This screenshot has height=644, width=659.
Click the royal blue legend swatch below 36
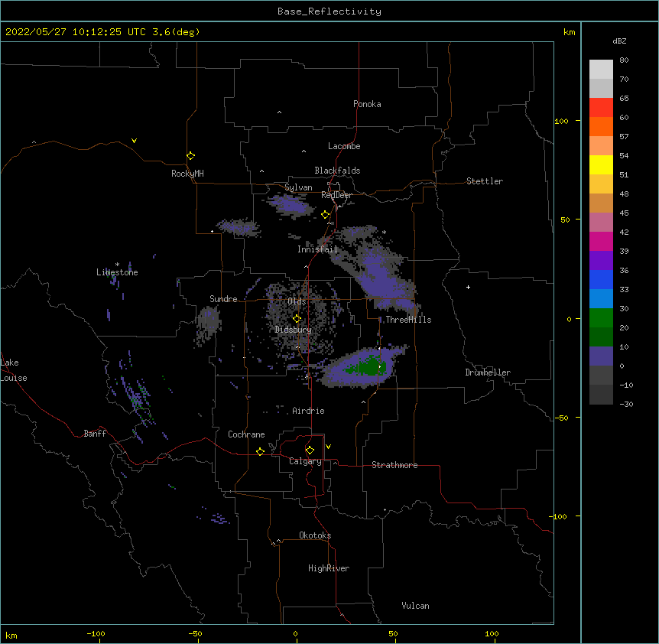coord(601,280)
